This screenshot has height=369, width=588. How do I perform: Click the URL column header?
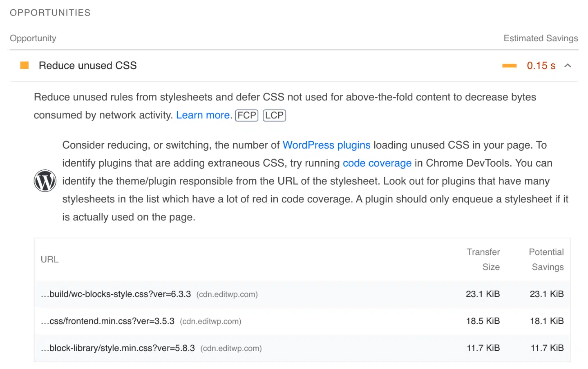click(49, 260)
